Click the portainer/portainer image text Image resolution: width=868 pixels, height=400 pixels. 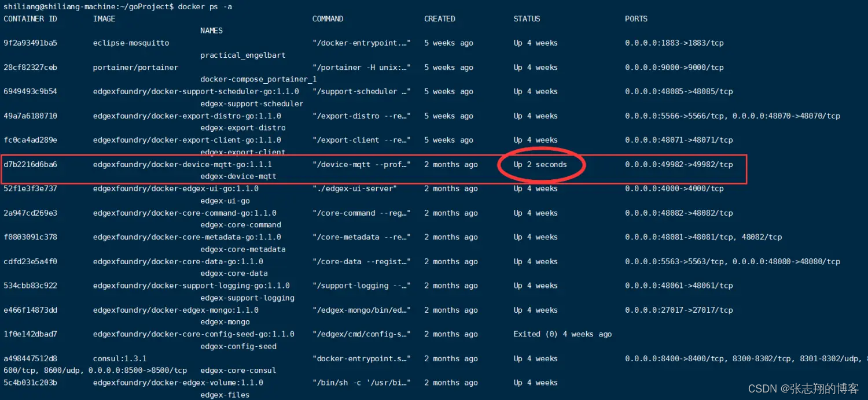click(x=135, y=67)
